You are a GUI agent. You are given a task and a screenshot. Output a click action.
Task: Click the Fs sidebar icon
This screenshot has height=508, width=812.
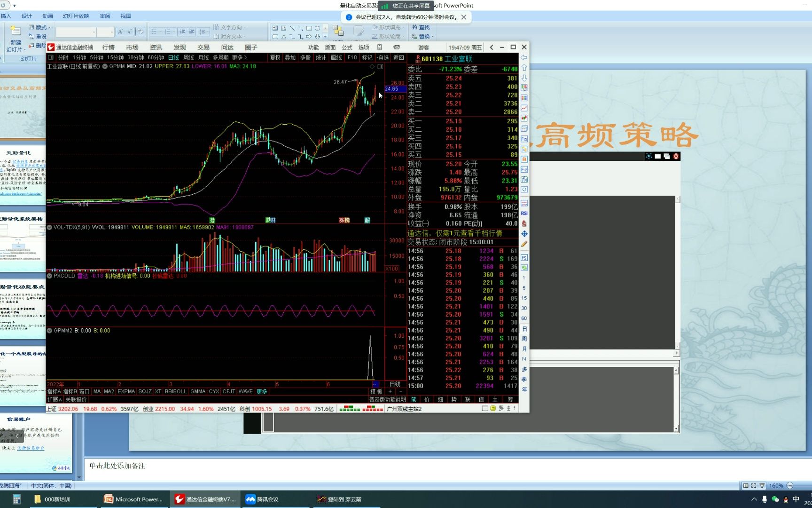coord(524,258)
